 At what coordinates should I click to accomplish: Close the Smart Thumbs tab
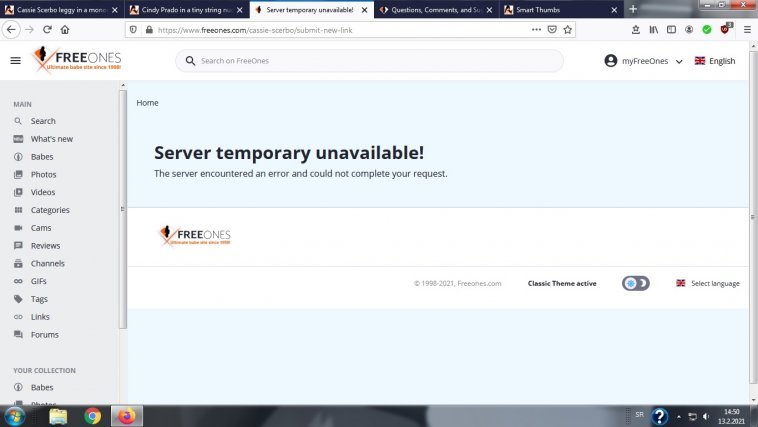point(614,10)
